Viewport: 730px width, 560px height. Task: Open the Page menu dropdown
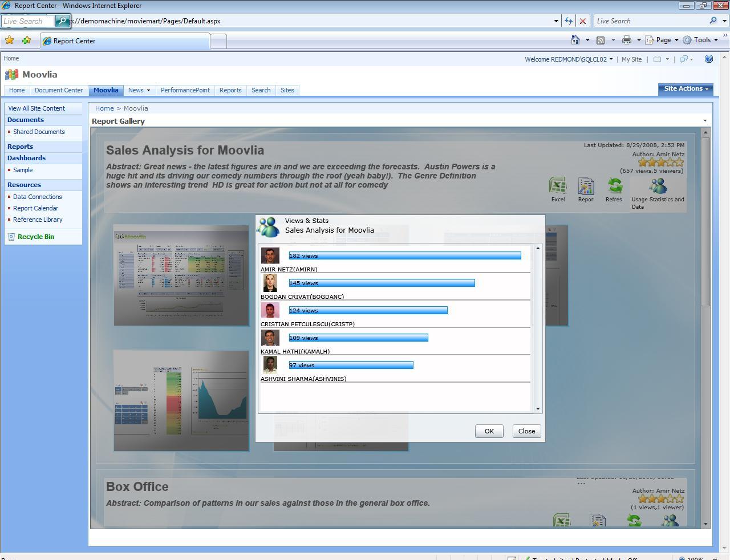[x=662, y=40]
